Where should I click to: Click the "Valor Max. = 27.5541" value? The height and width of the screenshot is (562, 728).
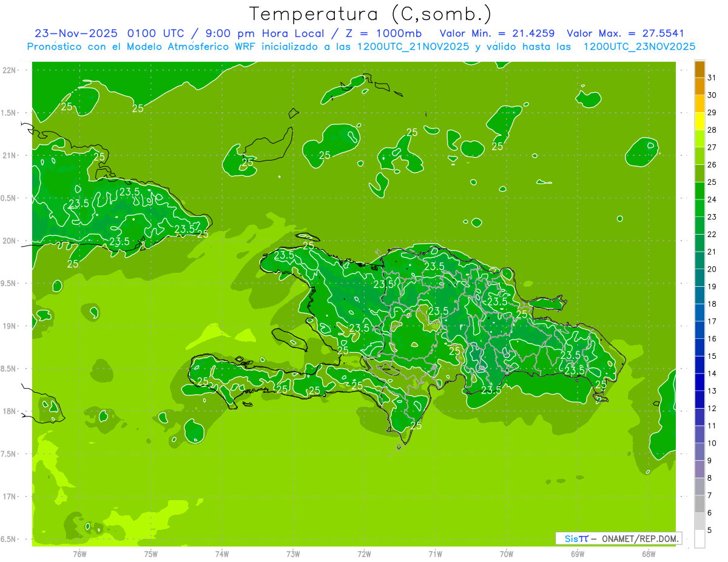tap(625, 33)
